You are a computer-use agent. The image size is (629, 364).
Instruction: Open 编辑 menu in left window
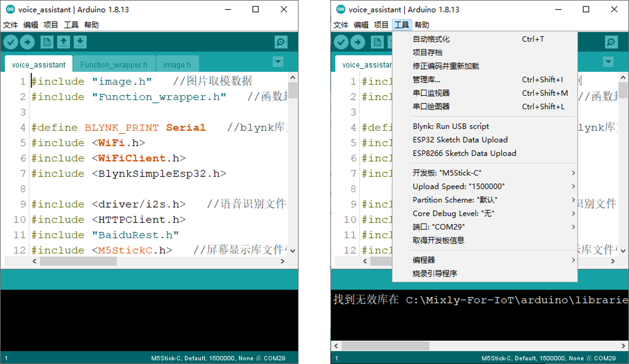pyautogui.click(x=31, y=25)
